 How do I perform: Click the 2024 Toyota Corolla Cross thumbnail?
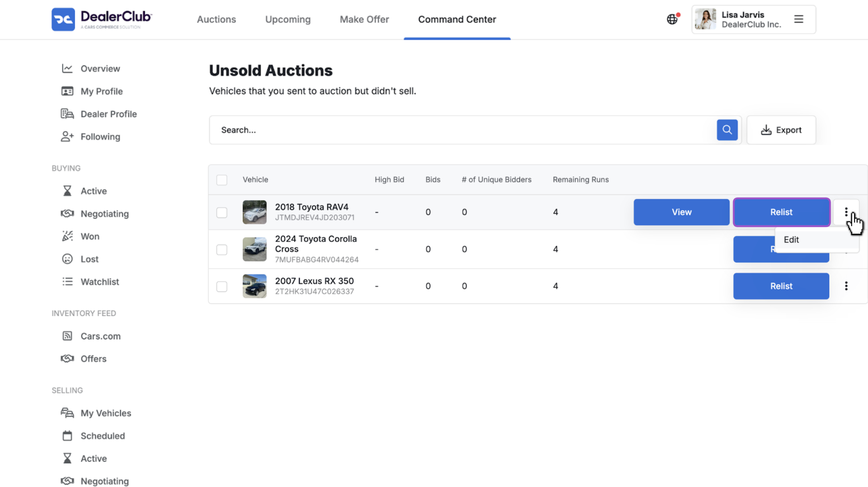(x=254, y=249)
